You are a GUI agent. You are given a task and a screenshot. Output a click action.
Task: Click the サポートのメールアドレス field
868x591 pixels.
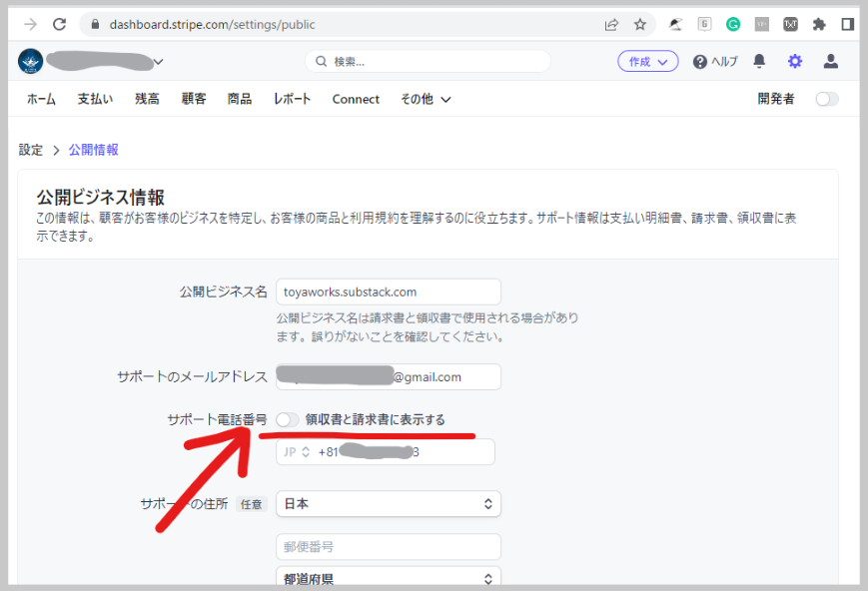389,376
